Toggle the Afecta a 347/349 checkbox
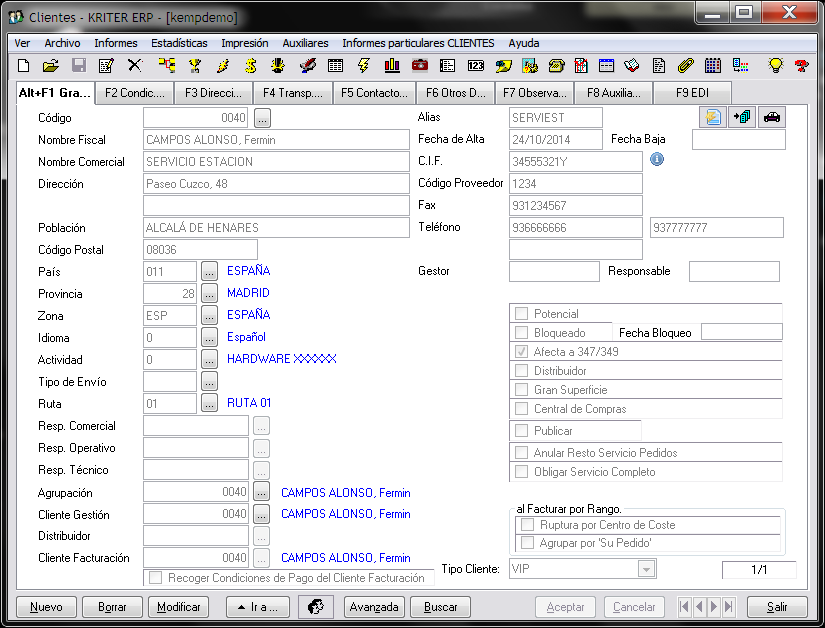Screen dimensions: 825x628 [x=521, y=351]
